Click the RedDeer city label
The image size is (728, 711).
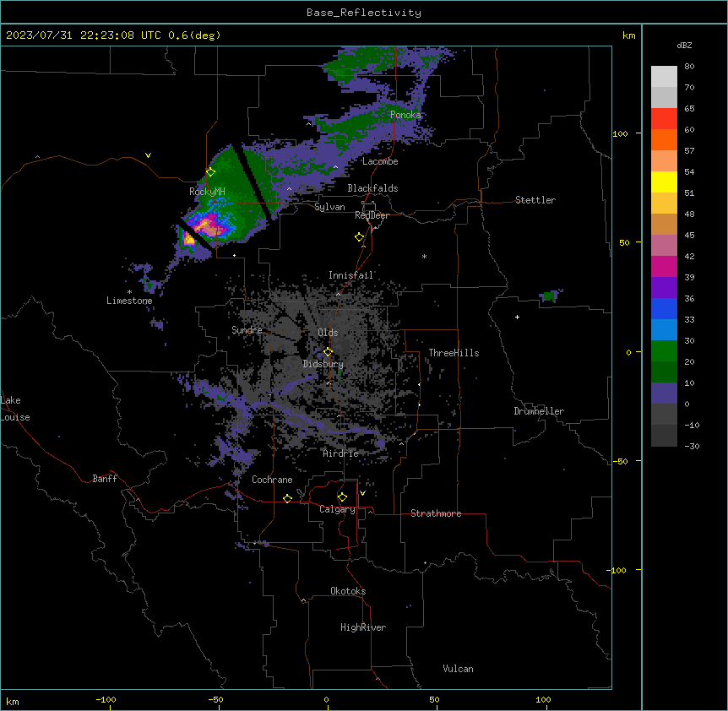(372, 215)
